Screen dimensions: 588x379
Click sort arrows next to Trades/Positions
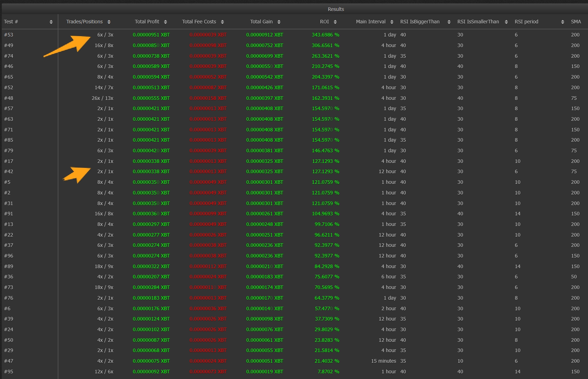[109, 22]
